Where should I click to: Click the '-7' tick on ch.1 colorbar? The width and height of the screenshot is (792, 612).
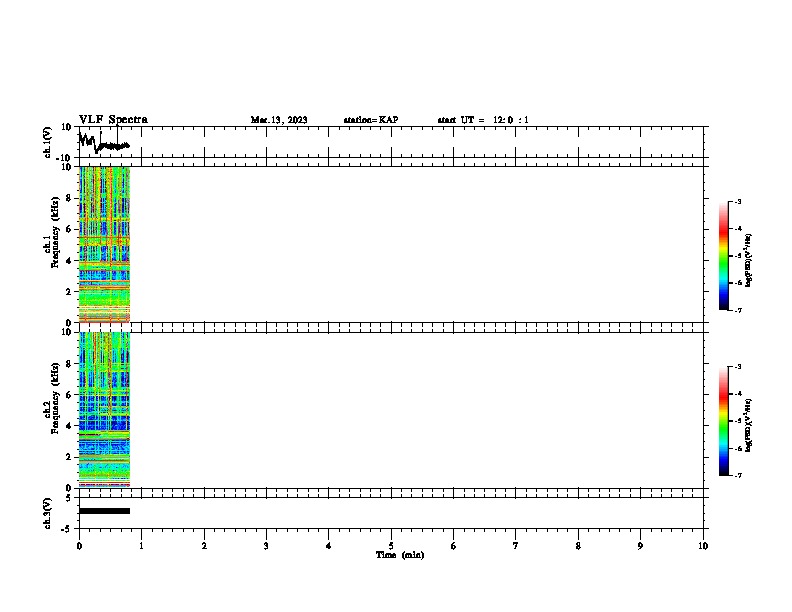click(x=738, y=310)
